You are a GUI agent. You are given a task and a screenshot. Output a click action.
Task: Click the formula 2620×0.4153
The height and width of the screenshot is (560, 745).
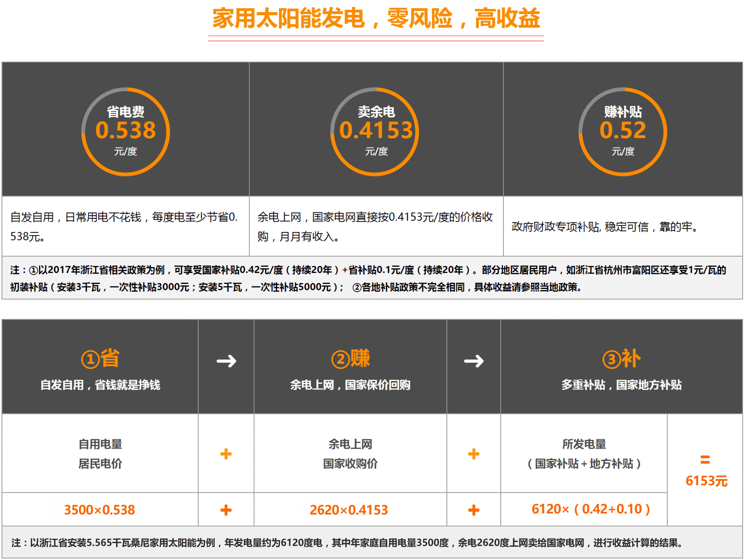[349, 510]
